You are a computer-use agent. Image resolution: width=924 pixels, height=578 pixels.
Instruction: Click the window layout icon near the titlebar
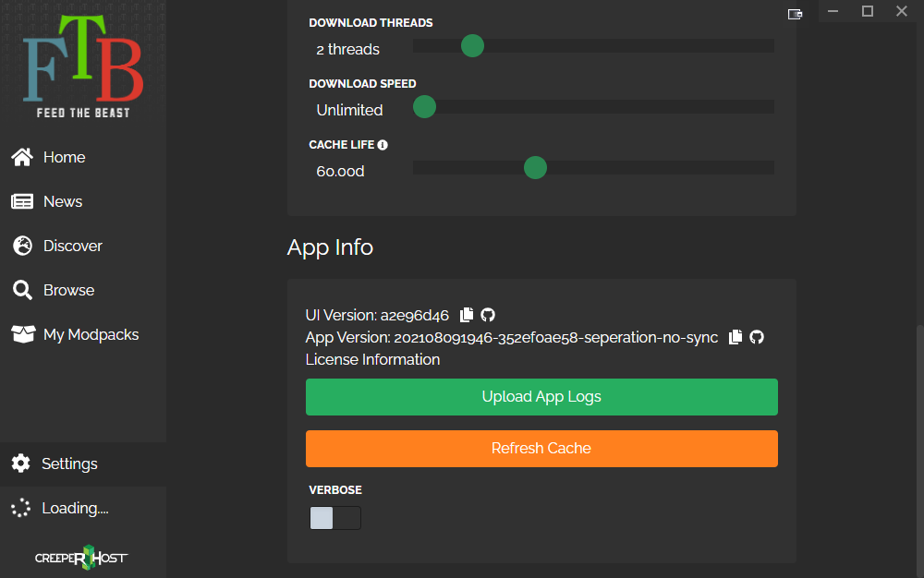click(x=795, y=14)
